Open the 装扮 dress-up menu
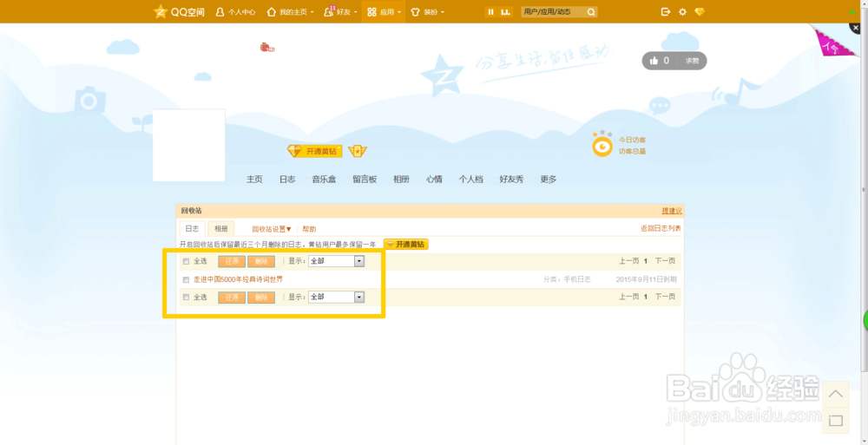Screen dimensions: 868x445 (427, 11)
